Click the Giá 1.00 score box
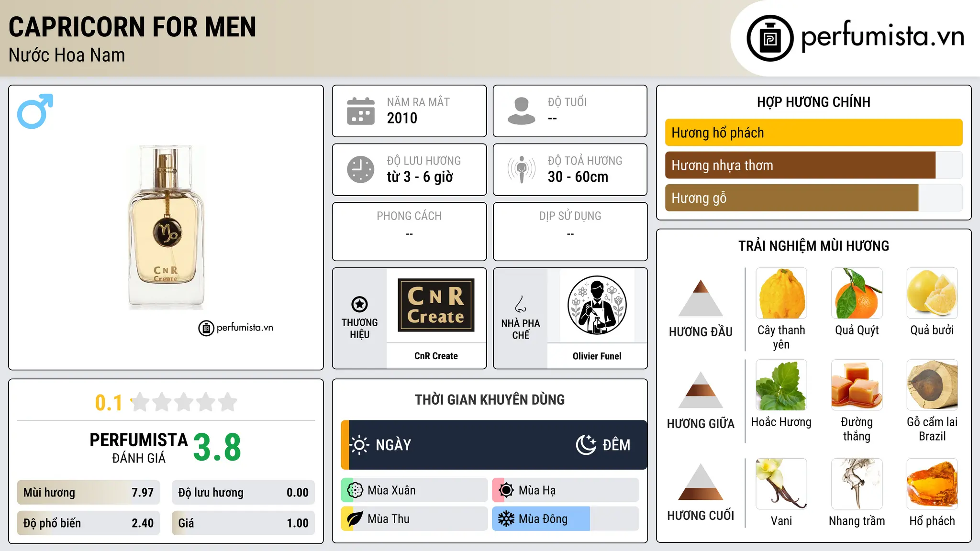This screenshot has height=551, width=980. (243, 523)
